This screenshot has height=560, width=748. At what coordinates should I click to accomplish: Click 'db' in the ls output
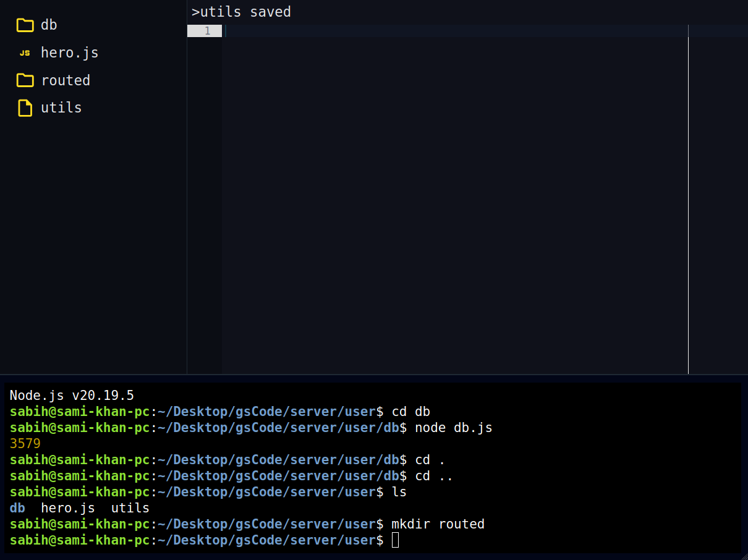17,508
